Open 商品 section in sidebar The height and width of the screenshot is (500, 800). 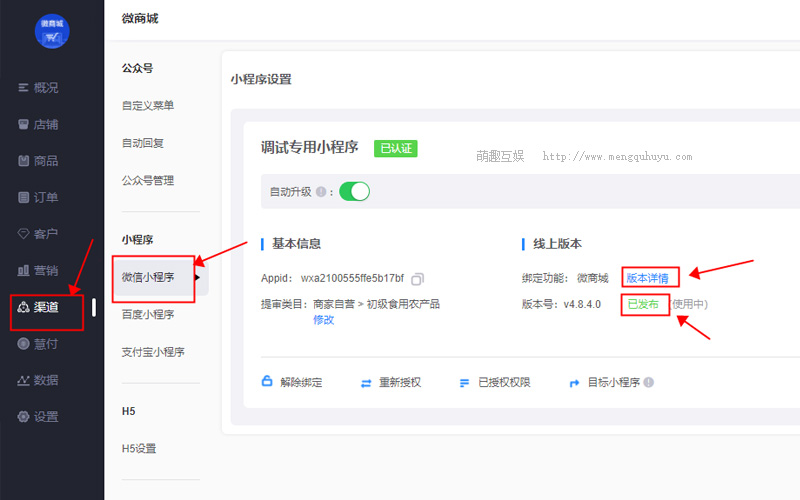click(x=46, y=161)
